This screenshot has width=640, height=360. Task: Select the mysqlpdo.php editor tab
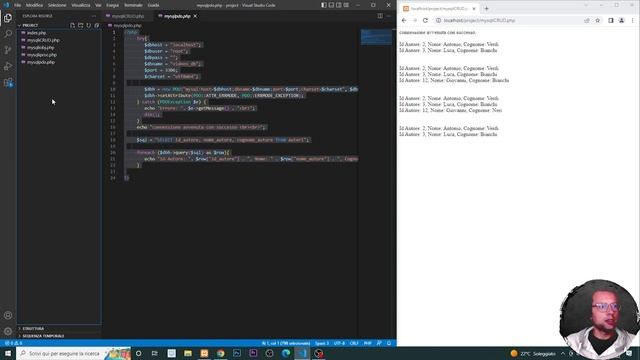click(177, 16)
